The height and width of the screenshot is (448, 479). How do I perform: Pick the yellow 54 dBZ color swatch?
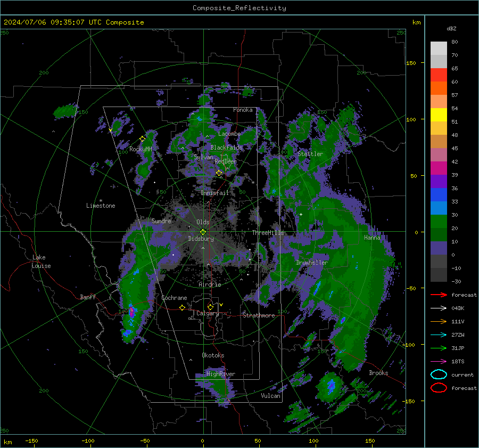[x=439, y=115]
